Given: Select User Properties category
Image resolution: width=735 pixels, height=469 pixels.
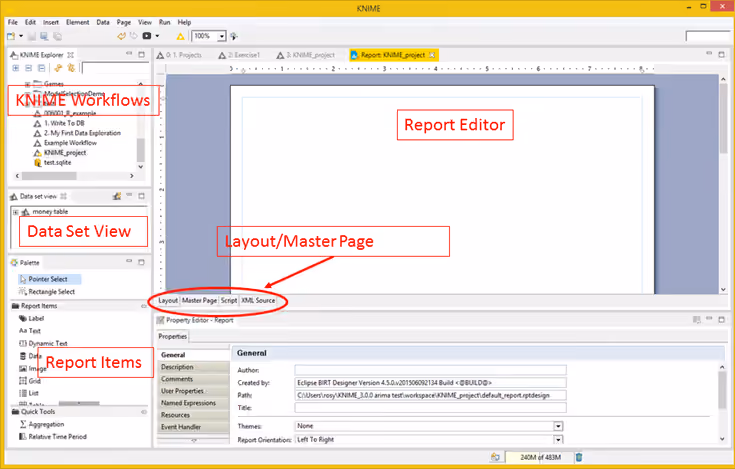Looking at the screenshot, I should point(193,391).
